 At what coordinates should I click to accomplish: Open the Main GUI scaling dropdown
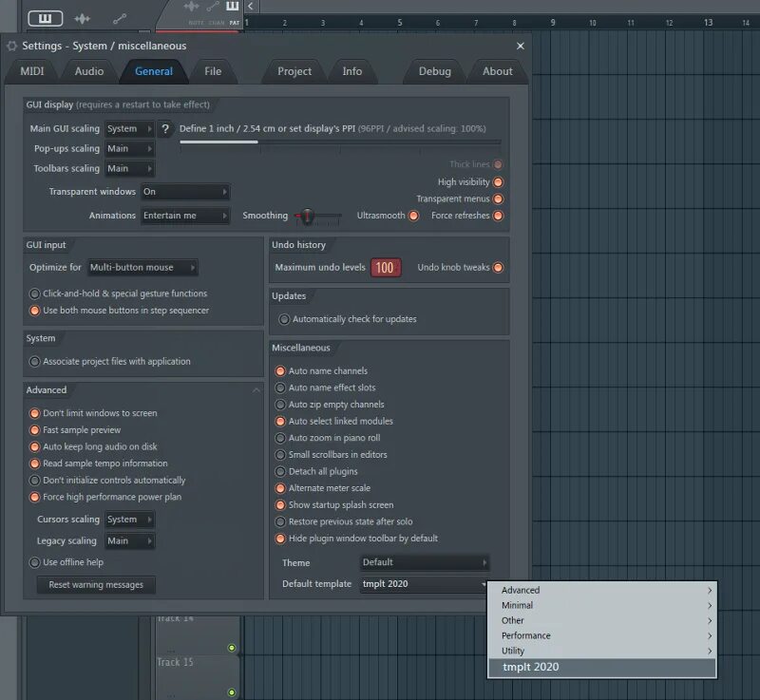[x=129, y=129]
